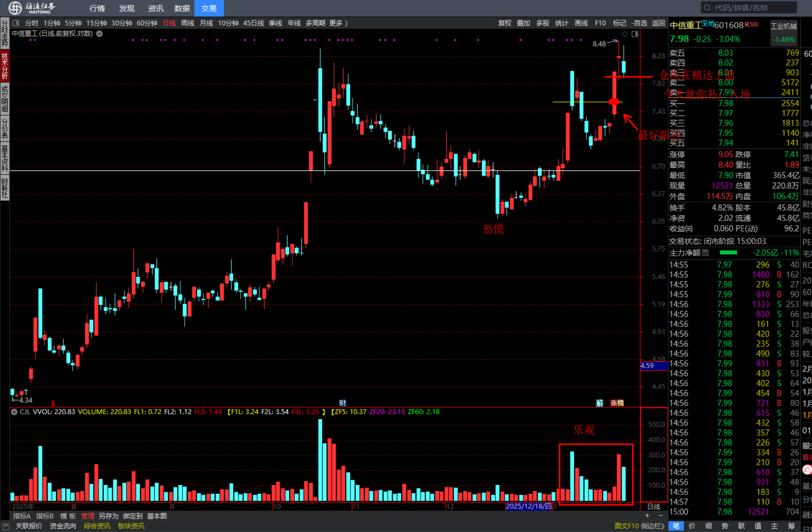Click the panel layout icon before 分时
The width and height of the screenshot is (812, 532).
coord(16,23)
